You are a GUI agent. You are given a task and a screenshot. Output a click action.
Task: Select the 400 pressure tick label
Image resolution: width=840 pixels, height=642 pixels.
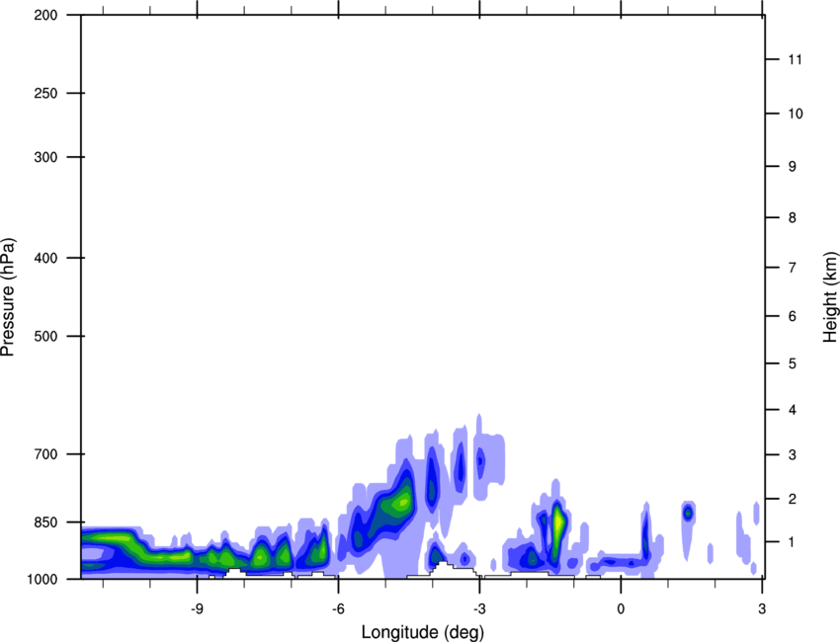pyautogui.click(x=45, y=258)
